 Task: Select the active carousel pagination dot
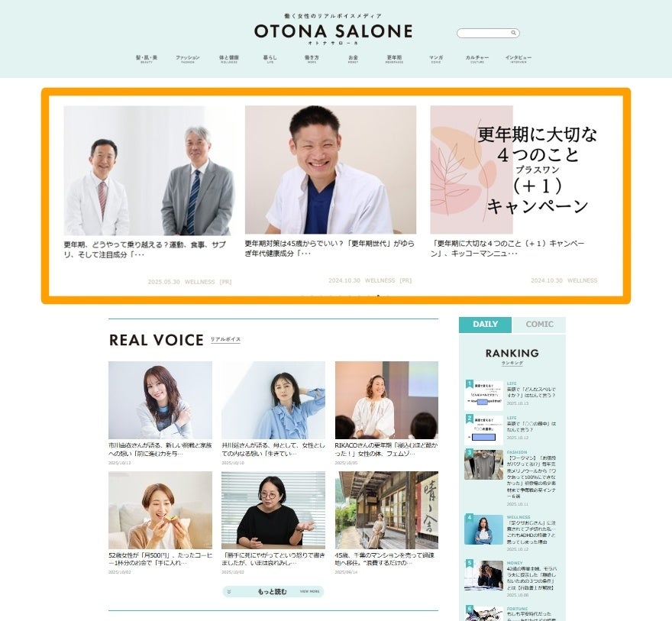pyautogui.click(x=377, y=296)
